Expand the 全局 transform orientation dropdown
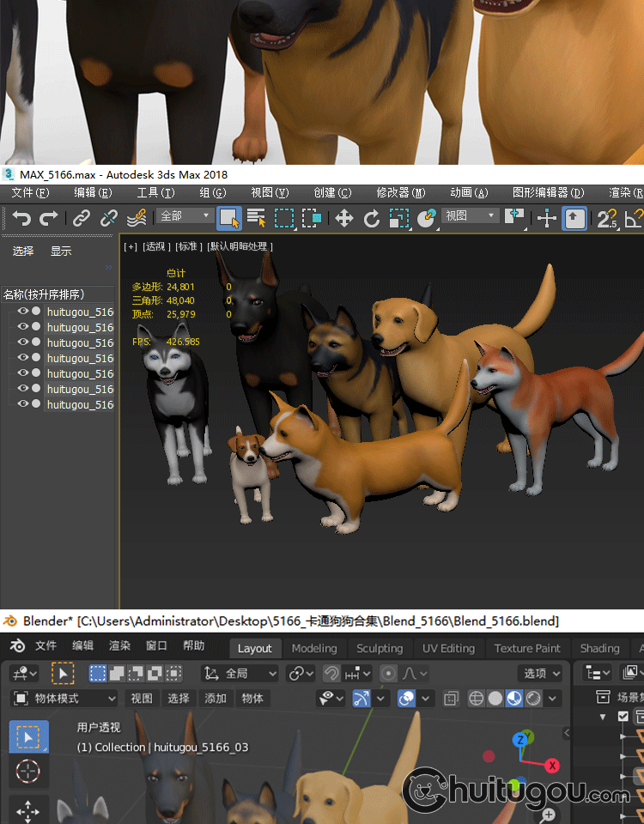 pos(240,674)
